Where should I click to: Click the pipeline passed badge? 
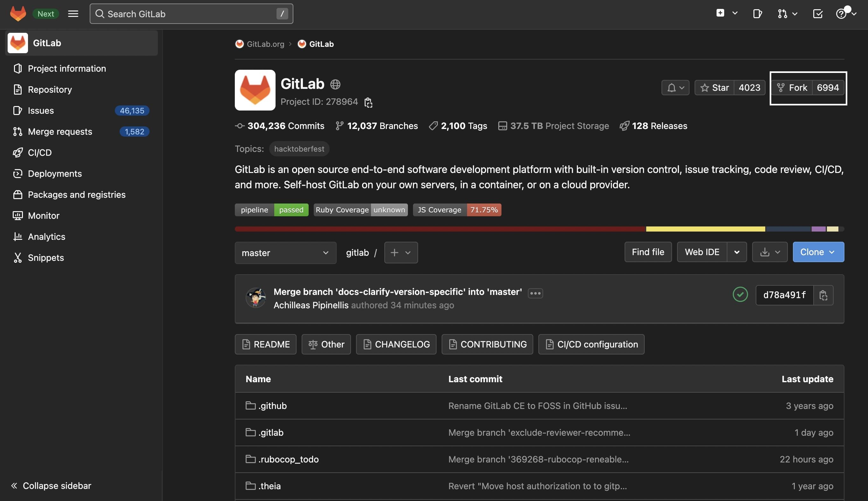tap(272, 210)
